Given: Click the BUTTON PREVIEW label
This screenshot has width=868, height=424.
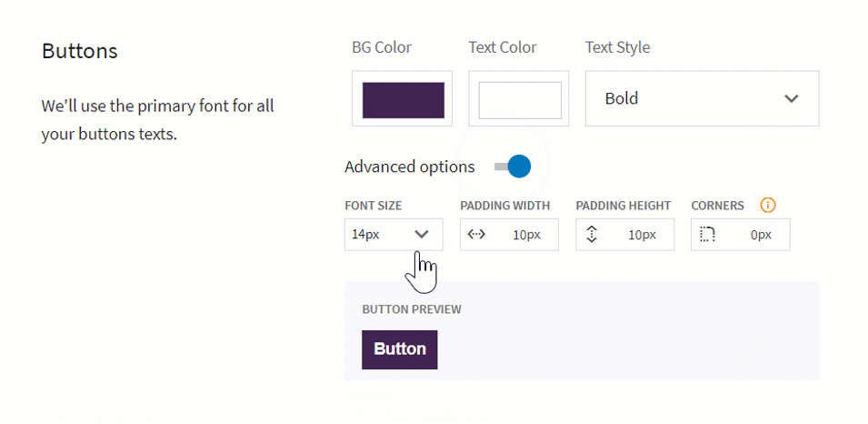Looking at the screenshot, I should (412, 309).
